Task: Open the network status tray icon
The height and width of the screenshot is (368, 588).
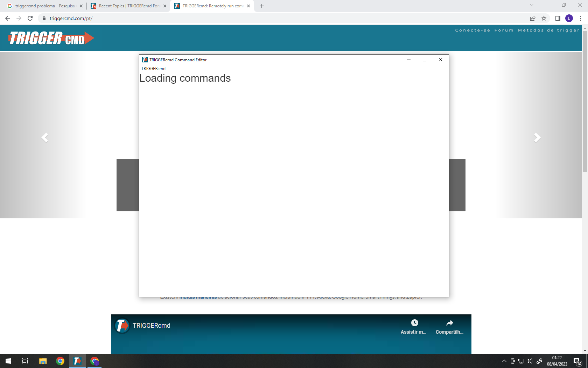Action: pos(521,361)
